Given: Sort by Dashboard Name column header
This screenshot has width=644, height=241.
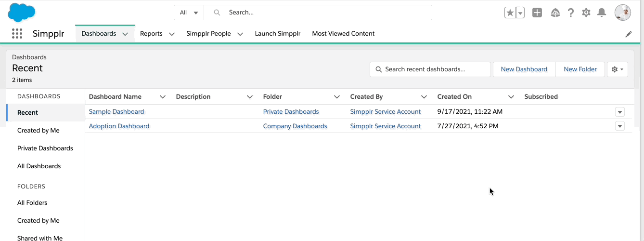Looking at the screenshot, I should pos(115,97).
